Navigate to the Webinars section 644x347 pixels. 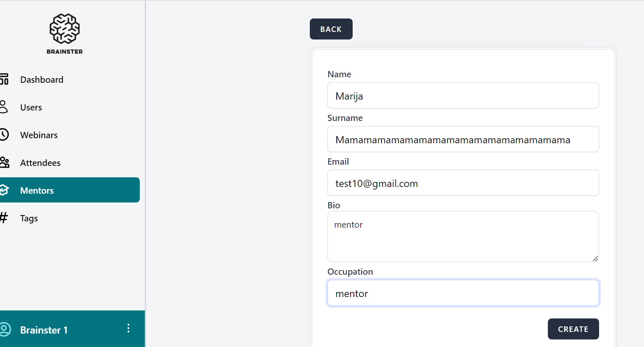tap(39, 135)
